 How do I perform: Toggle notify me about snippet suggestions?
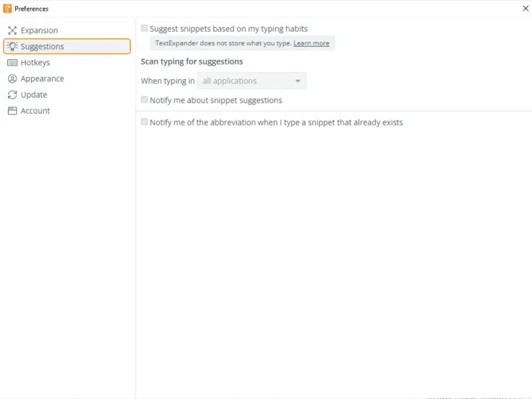[x=144, y=100]
